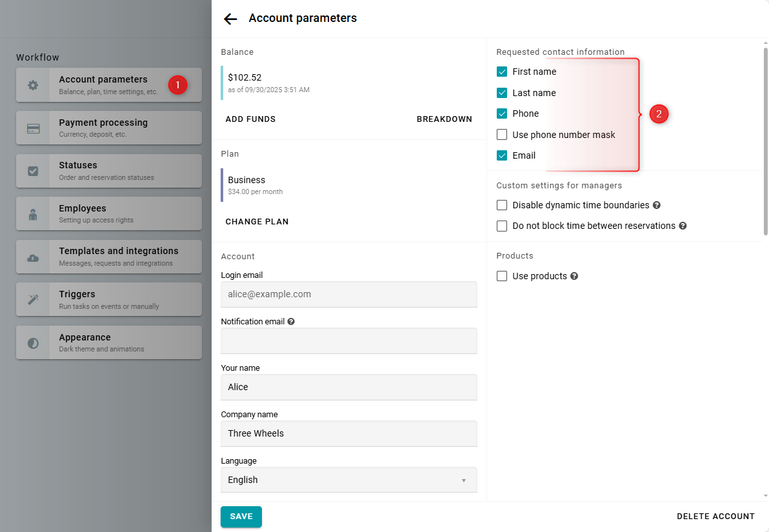Screen dimensions: 769x532
Task: Click the Statuses checkmark icon
Action: tap(33, 171)
